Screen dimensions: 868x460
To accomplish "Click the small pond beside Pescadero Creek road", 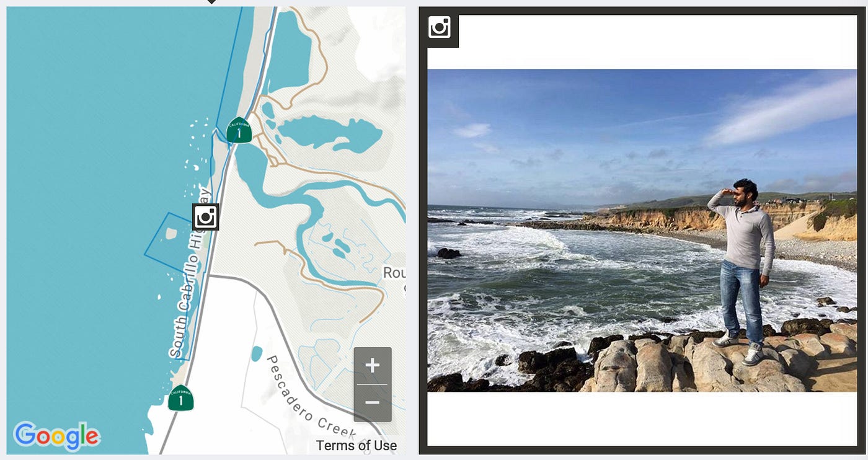I will pos(257,354).
